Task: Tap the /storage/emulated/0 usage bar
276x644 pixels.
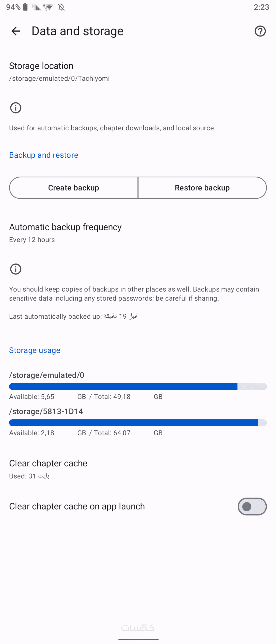Action: pos(138,387)
